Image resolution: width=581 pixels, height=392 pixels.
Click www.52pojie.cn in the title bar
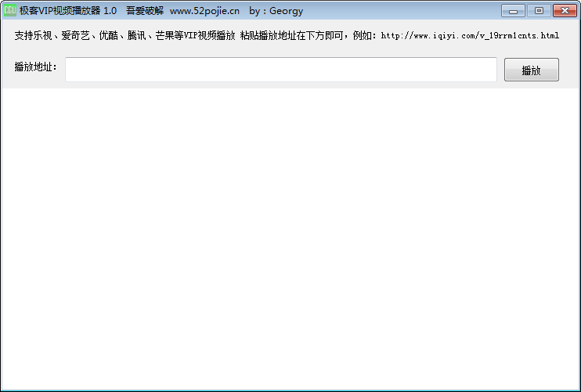click(x=204, y=11)
